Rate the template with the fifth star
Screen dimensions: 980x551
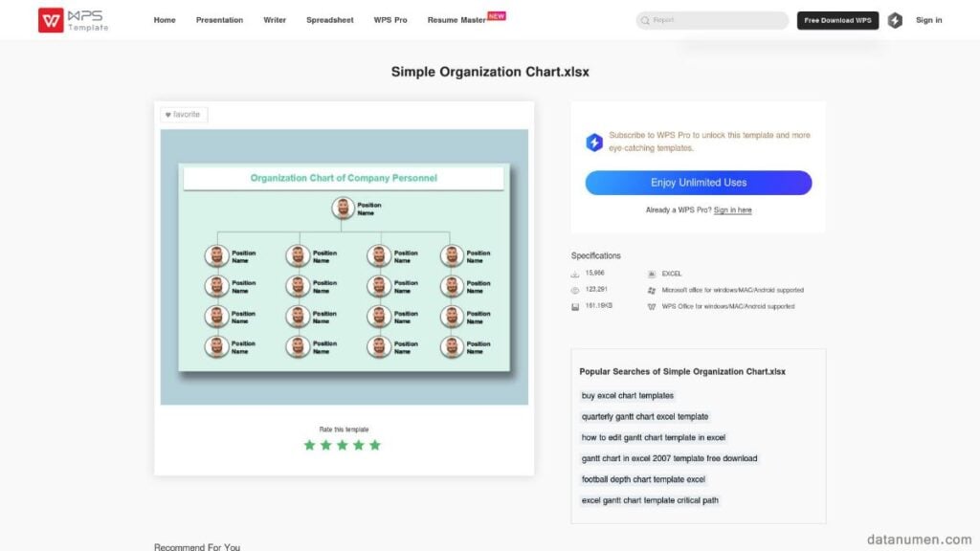tap(375, 445)
